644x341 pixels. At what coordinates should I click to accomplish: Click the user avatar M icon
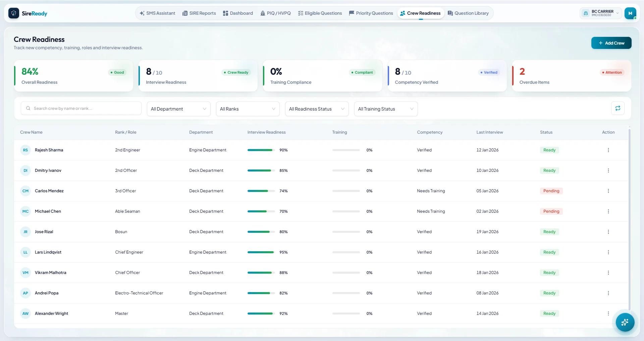(x=630, y=13)
